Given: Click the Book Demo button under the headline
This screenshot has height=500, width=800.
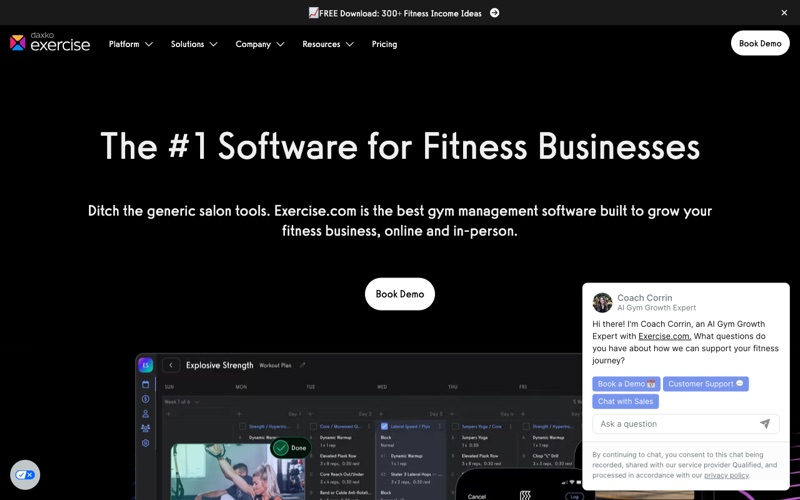Looking at the screenshot, I should tap(400, 294).
